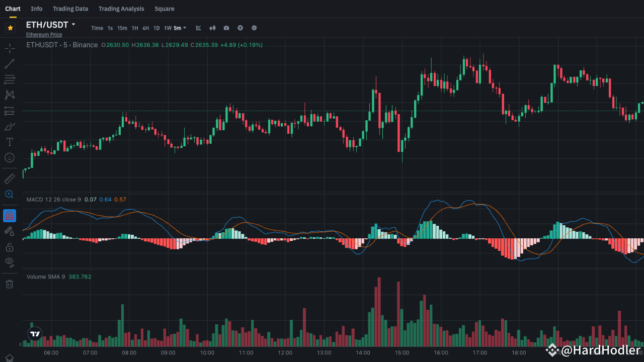This screenshot has height=362, width=644.
Task: Select the ruler measure tool
Action: click(9, 178)
